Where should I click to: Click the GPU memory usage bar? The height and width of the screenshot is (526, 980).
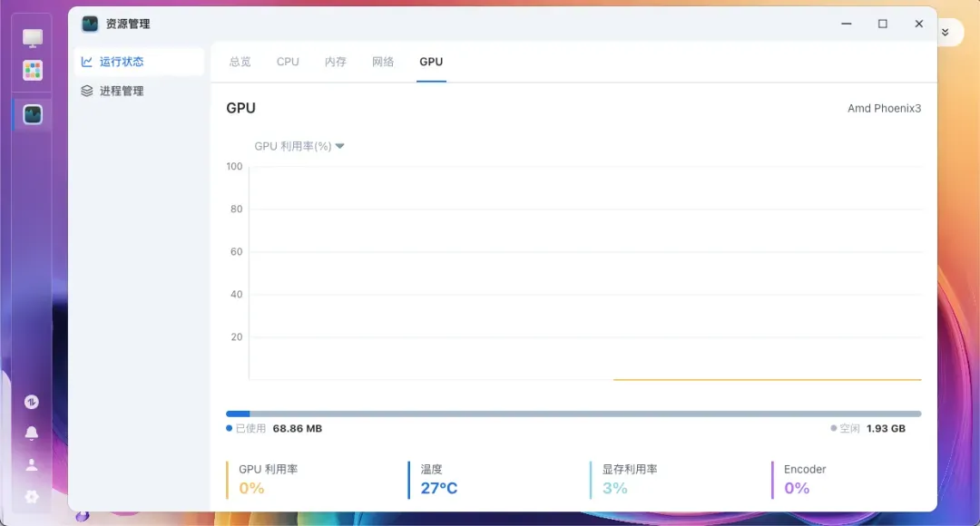pyautogui.click(x=573, y=414)
